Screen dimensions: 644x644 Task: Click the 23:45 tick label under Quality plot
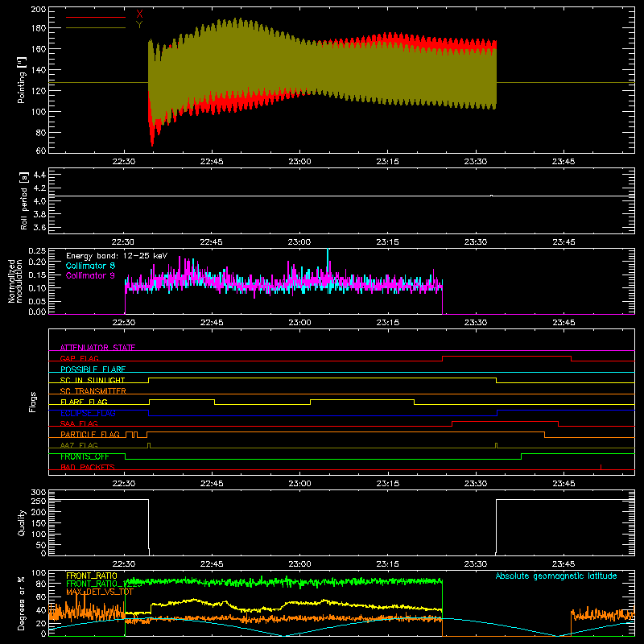tap(563, 564)
